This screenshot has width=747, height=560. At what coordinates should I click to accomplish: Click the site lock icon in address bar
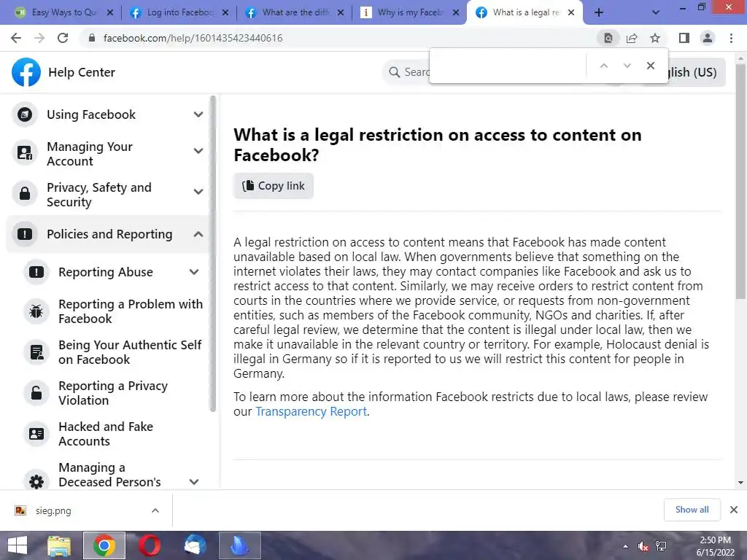(x=92, y=38)
